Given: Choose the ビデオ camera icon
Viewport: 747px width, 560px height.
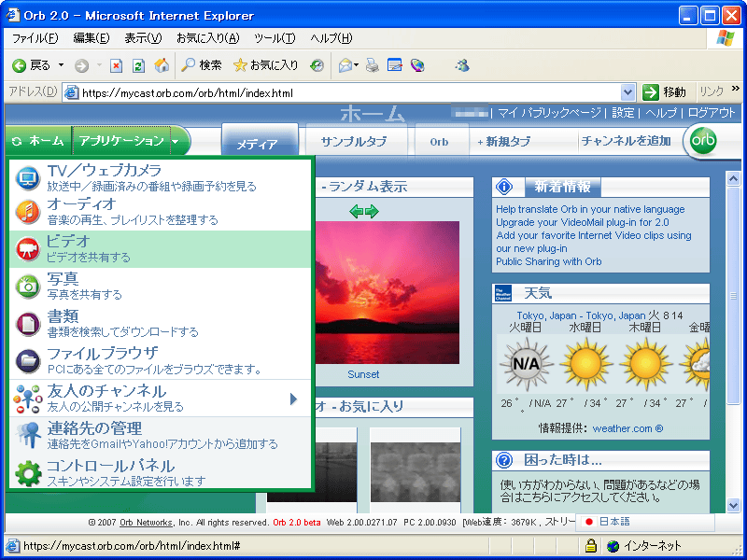Looking at the screenshot, I should tap(28, 249).
